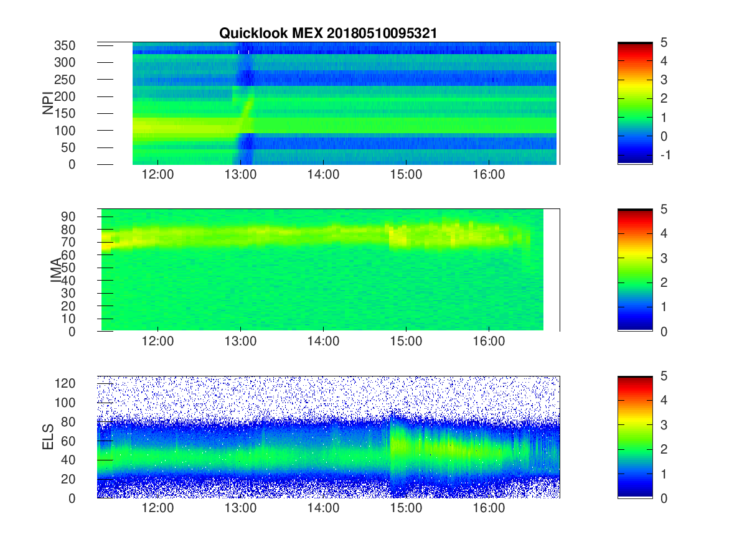Viewport: 747px width, 560px height.
Task: Click the 13:00 label under IMA panel
Action: [241, 342]
